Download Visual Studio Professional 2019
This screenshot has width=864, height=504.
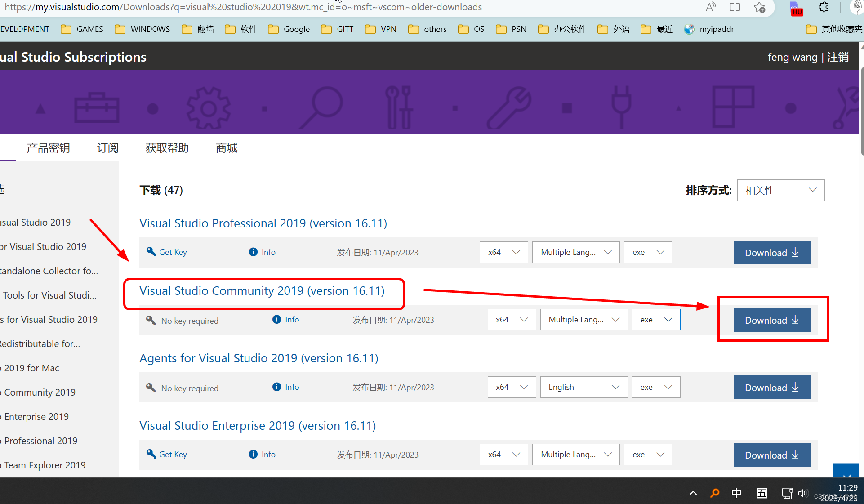772,252
